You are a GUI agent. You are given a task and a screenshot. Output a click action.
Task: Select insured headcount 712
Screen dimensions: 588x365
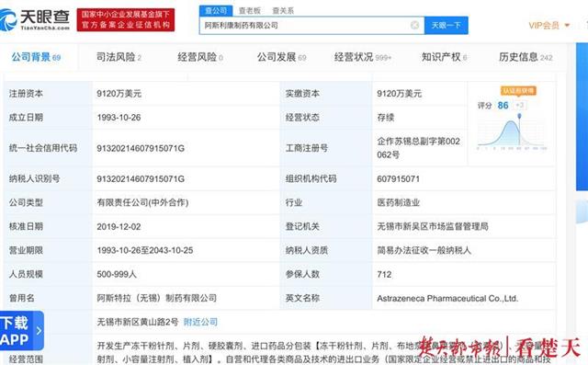point(384,274)
